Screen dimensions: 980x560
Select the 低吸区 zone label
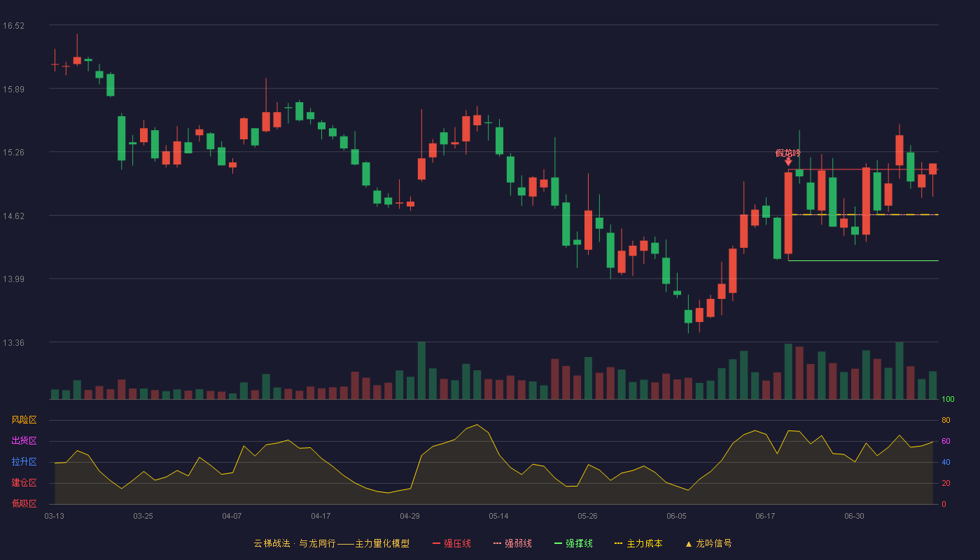[24, 503]
